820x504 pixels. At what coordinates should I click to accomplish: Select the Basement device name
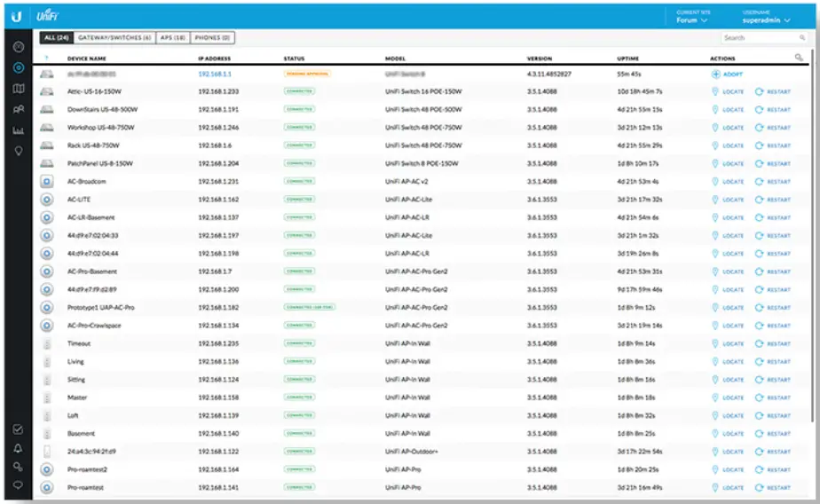pos(81,433)
